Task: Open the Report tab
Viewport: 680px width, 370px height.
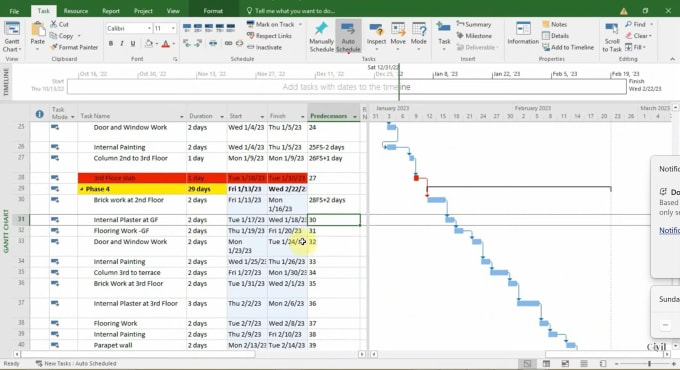Action: [111, 11]
